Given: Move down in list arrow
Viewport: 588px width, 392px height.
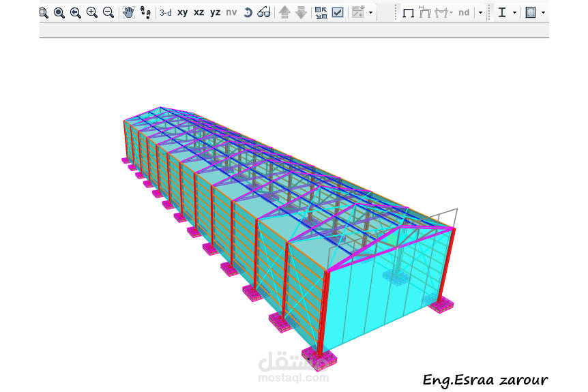Looking at the screenshot, I should [301, 13].
